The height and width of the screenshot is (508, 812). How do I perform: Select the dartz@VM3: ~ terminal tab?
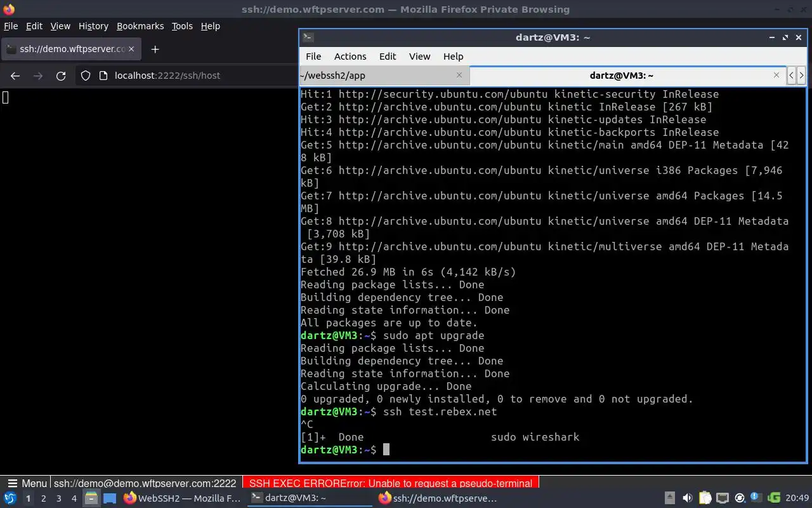[628, 75]
